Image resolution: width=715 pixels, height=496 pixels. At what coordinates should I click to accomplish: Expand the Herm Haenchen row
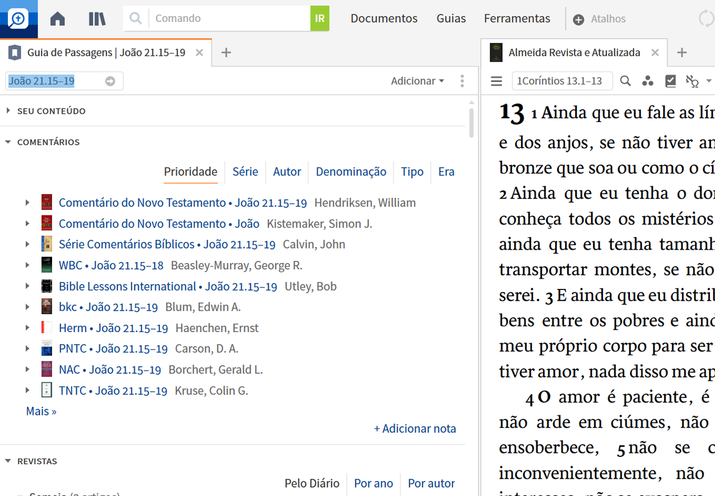tap(27, 328)
